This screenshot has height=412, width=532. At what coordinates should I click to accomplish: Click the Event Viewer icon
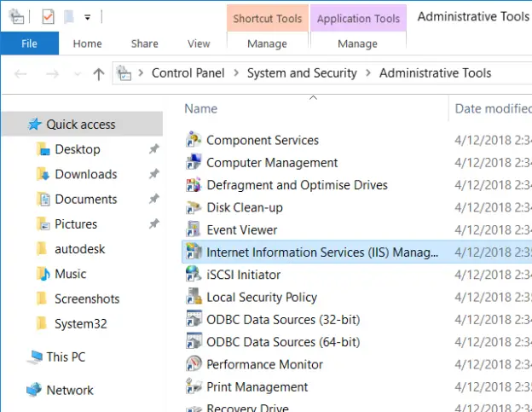pyautogui.click(x=194, y=229)
